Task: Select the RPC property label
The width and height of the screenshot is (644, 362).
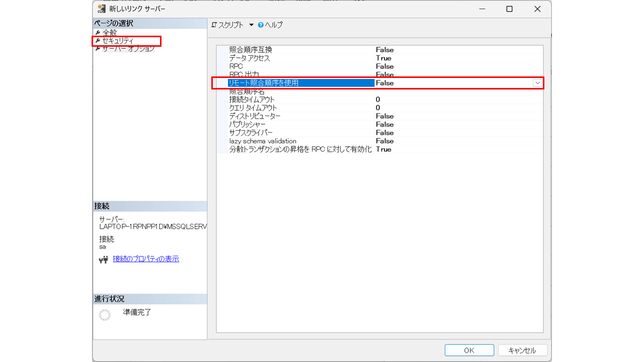Action: coord(236,66)
